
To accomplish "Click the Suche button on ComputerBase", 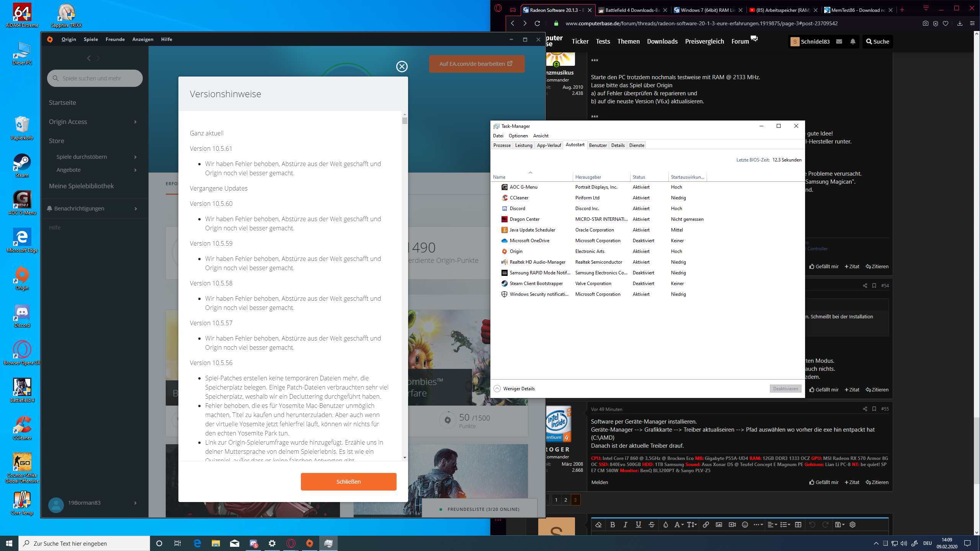I will click(877, 41).
